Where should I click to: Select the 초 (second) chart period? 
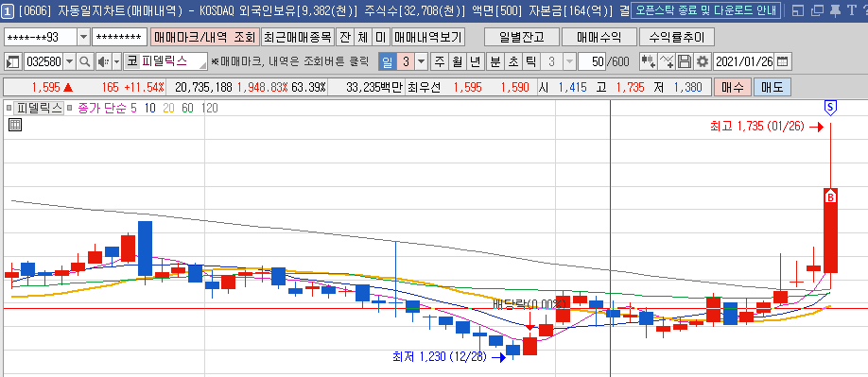click(512, 61)
